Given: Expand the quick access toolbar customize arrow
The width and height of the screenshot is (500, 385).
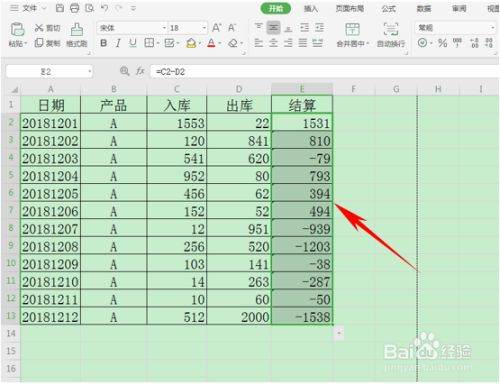Looking at the screenshot, I should [133, 8].
